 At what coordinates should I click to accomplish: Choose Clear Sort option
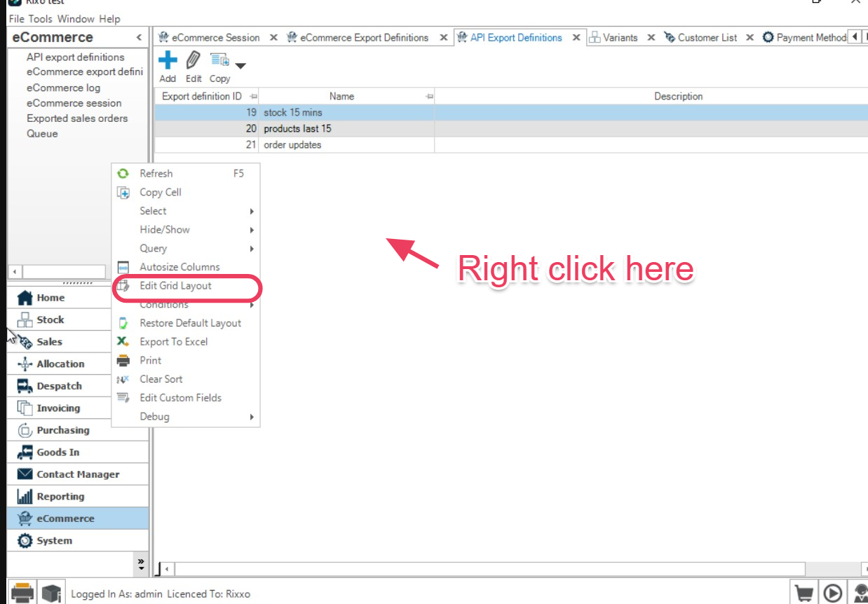(x=186, y=379)
